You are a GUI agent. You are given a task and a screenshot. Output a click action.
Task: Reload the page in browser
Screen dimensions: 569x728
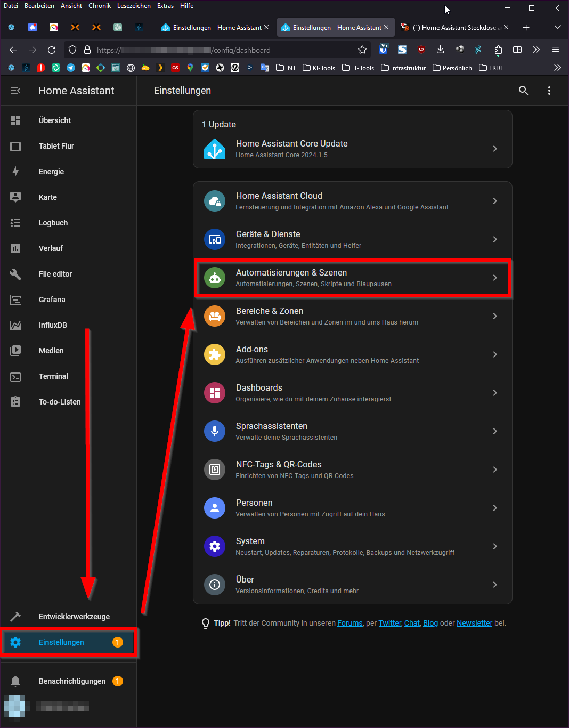52,50
